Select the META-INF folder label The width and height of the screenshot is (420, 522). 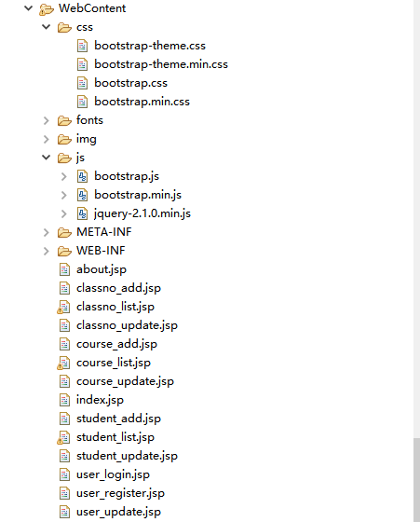click(x=104, y=232)
